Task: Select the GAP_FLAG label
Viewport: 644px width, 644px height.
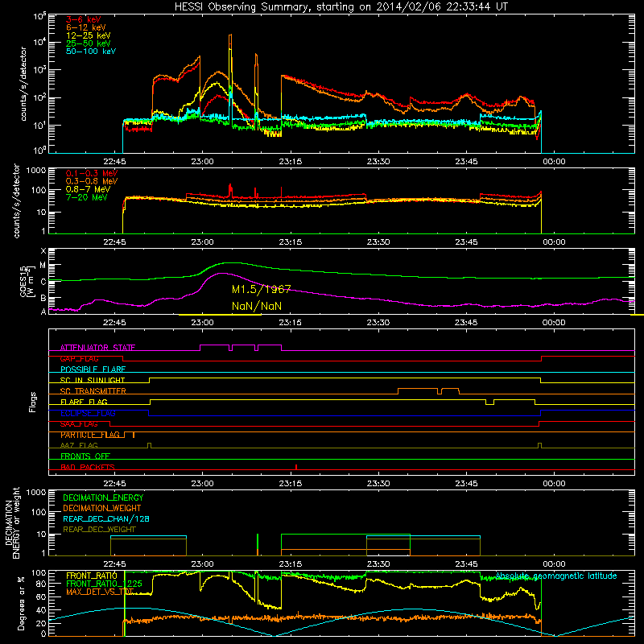Action: (79, 358)
